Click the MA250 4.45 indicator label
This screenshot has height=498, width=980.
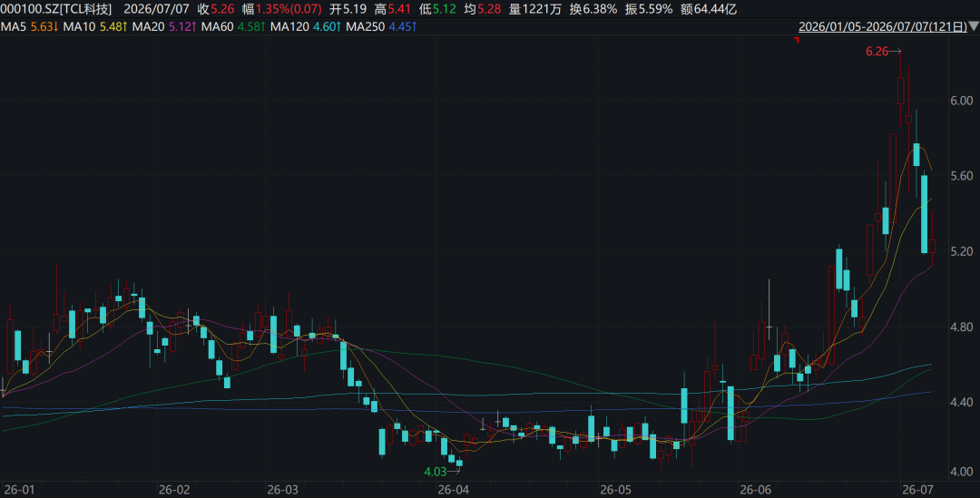point(381,27)
